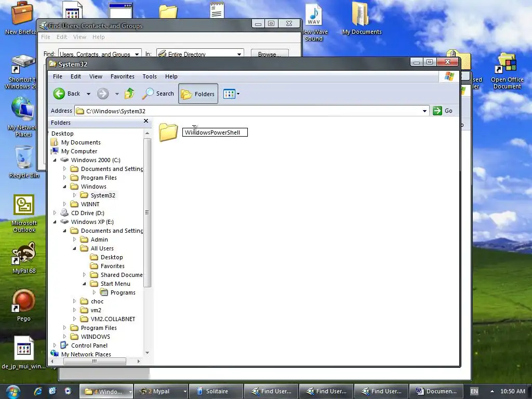Expand Documents and Settings under C:
Viewport: 532px width, 399px height.
[65, 169]
